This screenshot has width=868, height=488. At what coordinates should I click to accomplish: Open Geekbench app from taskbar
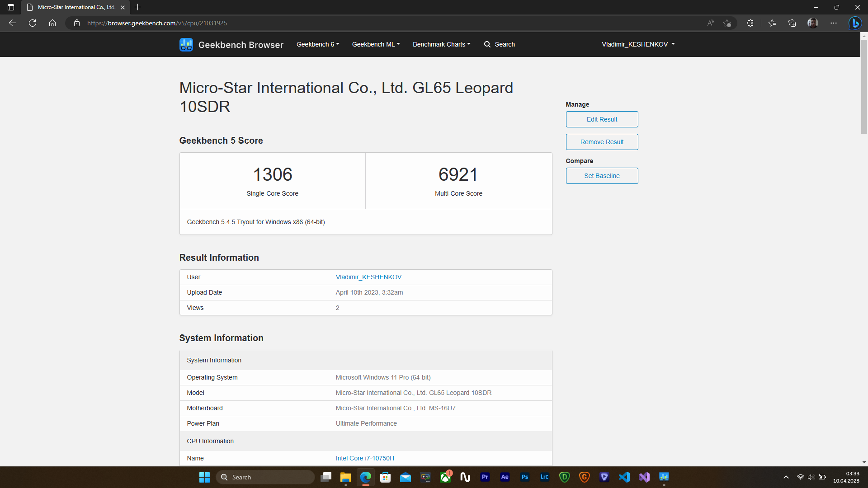(664, 477)
